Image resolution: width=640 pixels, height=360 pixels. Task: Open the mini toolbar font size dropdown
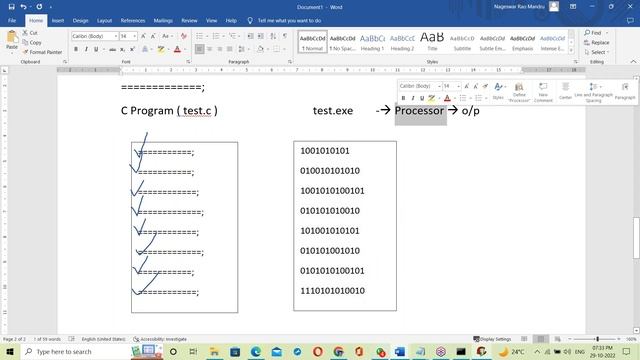[458, 86]
